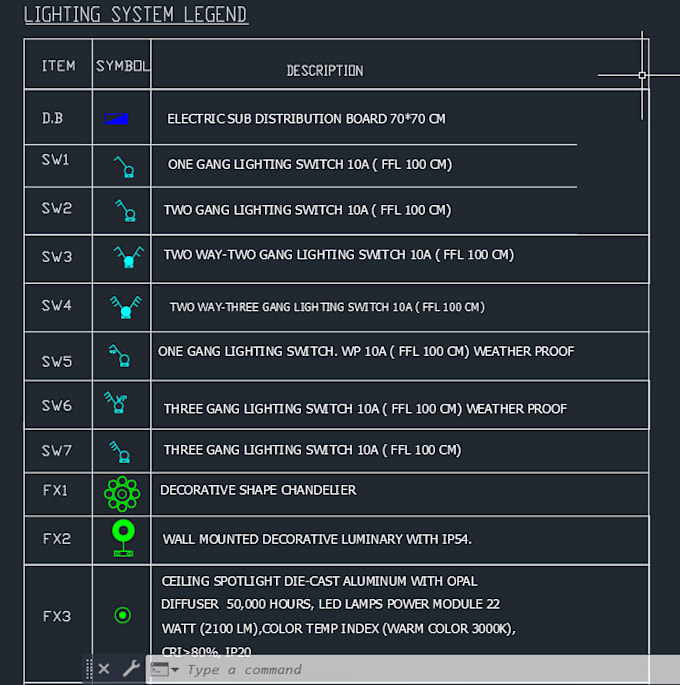Select the FX2 wall mounted luminary symbol

coord(124,538)
